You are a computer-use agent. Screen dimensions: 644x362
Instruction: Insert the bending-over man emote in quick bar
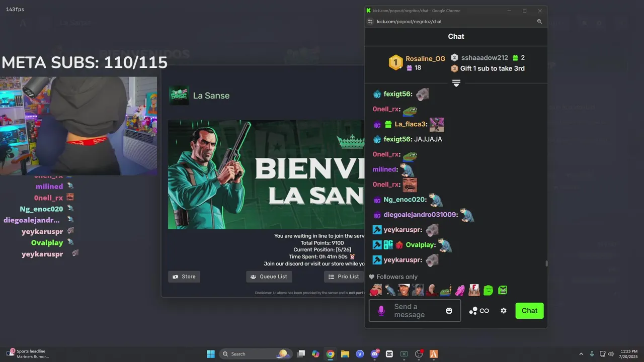pos(389,290)
